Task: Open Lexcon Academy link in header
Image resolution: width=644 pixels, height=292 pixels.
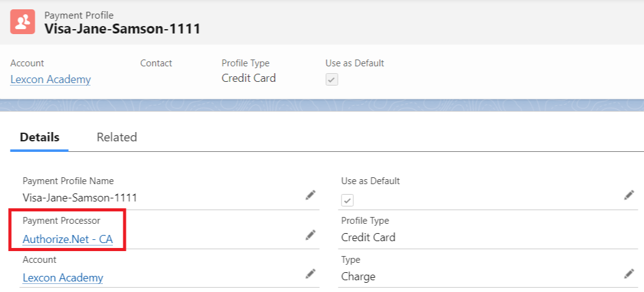Action: pos(51,79)
